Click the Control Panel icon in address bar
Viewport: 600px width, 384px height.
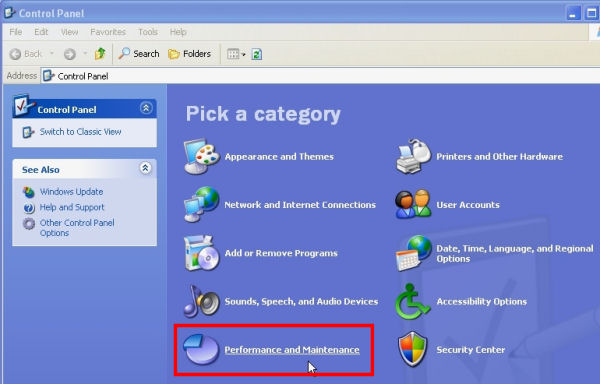click(49, 76)
